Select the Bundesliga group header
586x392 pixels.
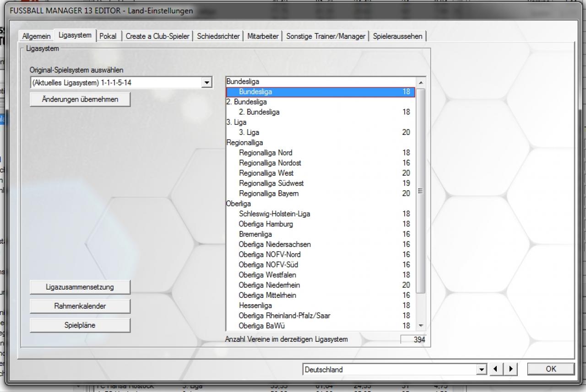[x=320, y=81]
